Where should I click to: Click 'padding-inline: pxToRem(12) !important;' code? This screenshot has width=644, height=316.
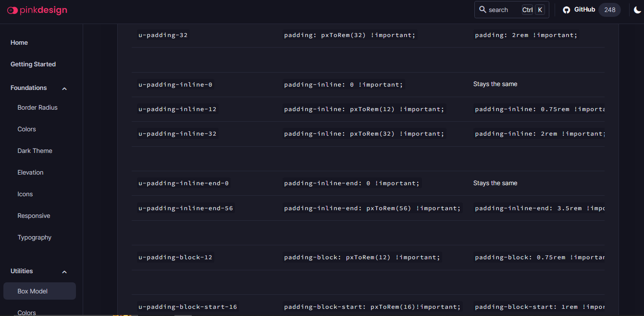364,109
